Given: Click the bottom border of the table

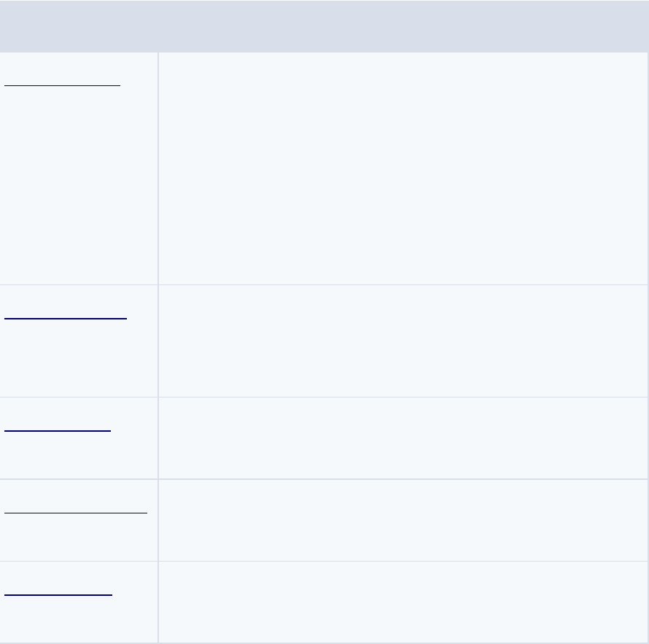Looking at the screenshot, I should 324,643.
